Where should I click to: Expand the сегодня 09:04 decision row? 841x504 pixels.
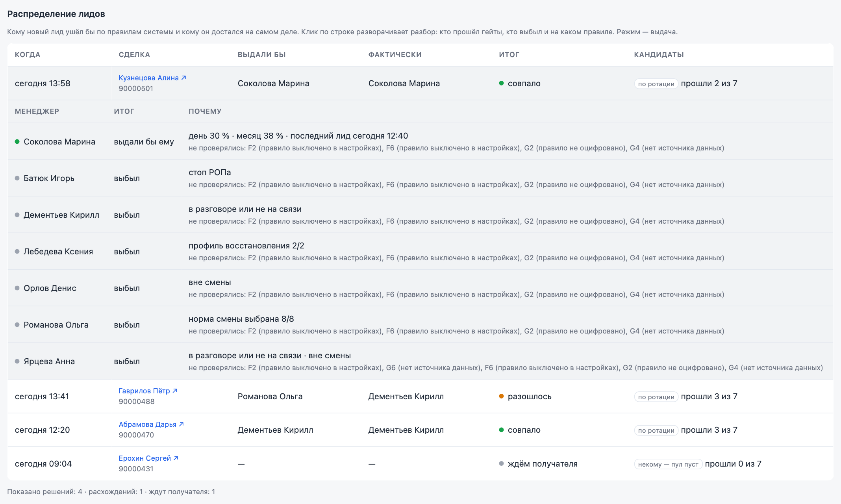click(420, 463)
